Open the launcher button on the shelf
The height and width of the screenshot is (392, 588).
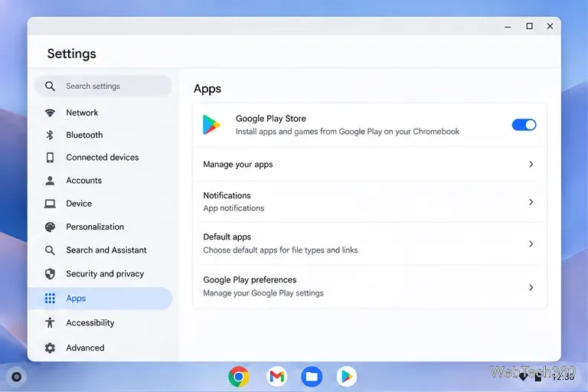click(x=17, y=377)
